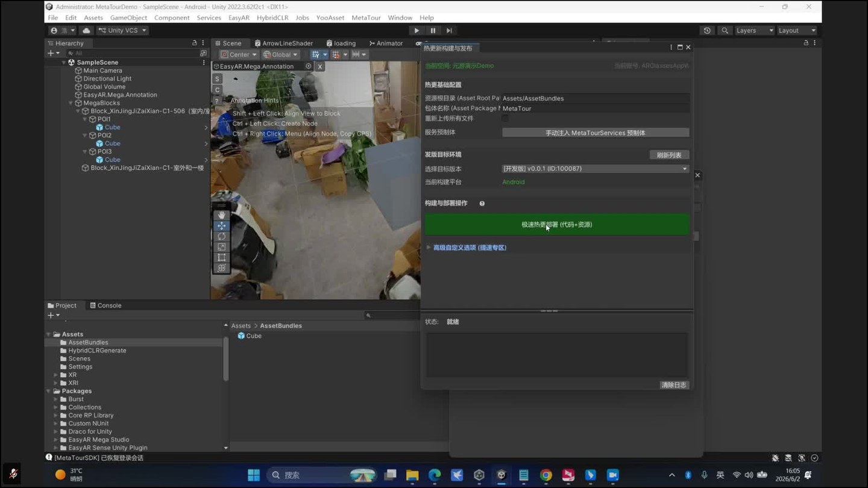Expand the XR folder in Project

[56, 375]
